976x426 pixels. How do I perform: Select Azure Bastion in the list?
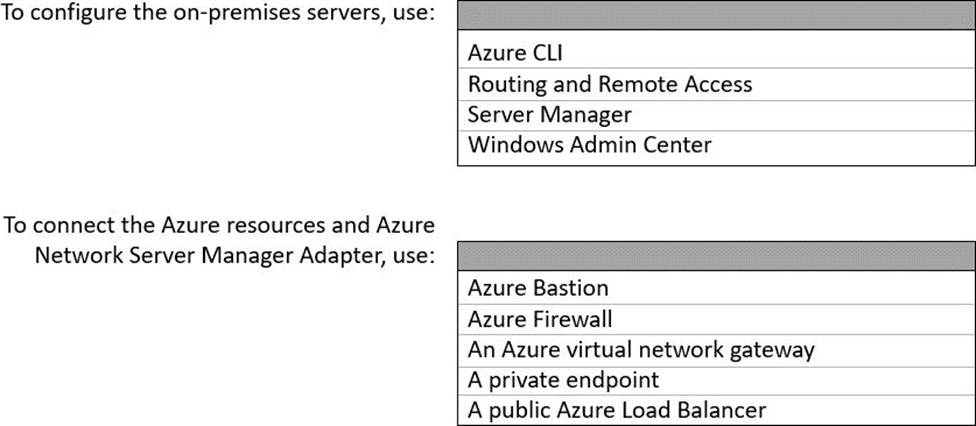coord(537,288)
